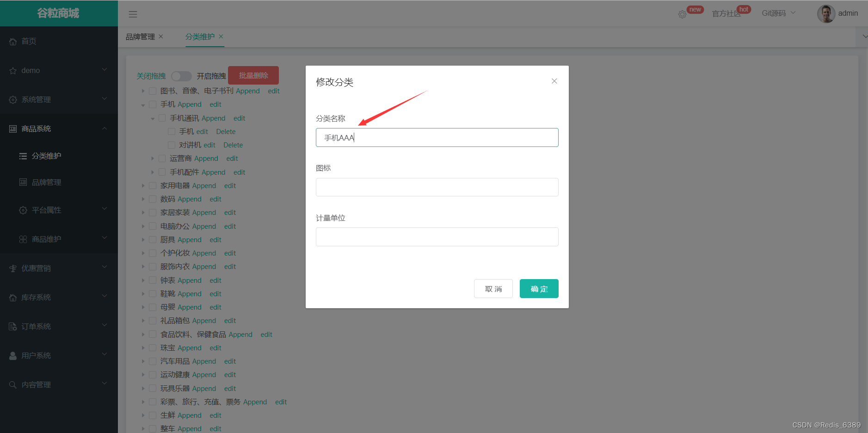Viewport: 868px width, 433px height.
Task: Check the 厨具 category checkbox
Action: coord(153,240)
